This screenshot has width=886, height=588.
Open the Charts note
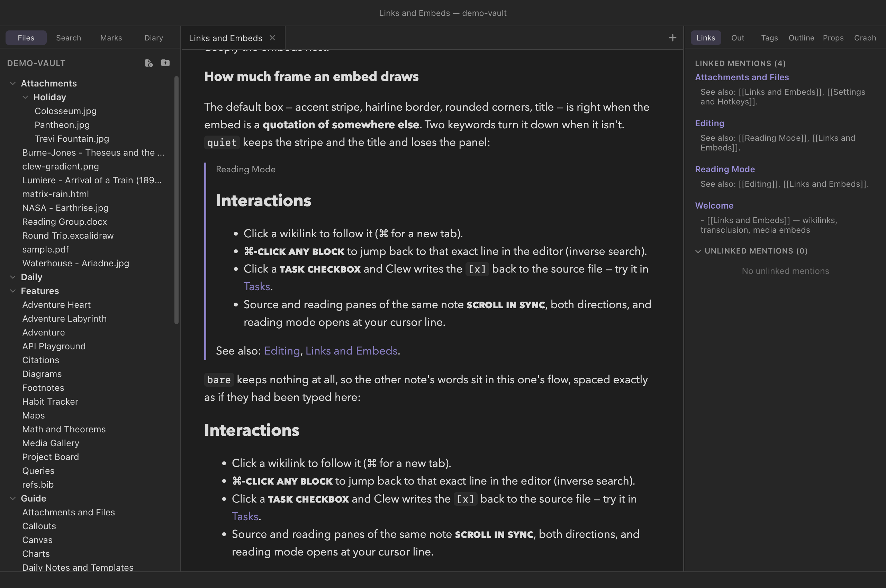[x=36, y=554]
